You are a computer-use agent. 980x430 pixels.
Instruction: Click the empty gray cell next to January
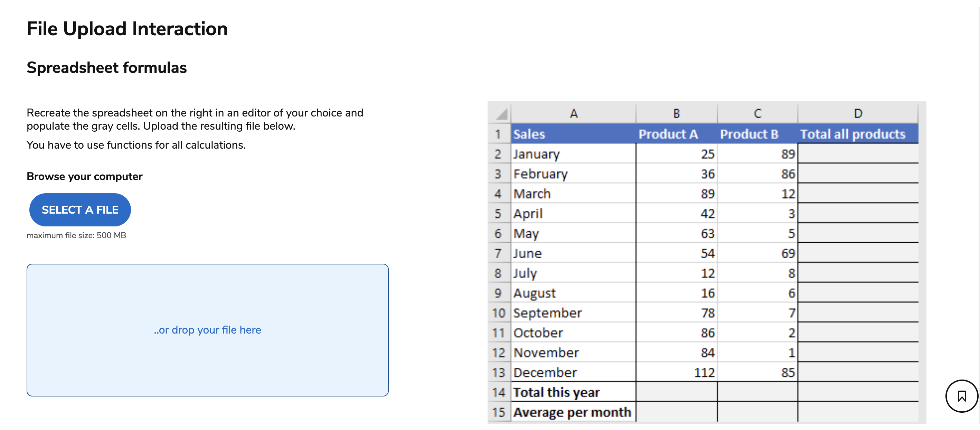(858, 154)
